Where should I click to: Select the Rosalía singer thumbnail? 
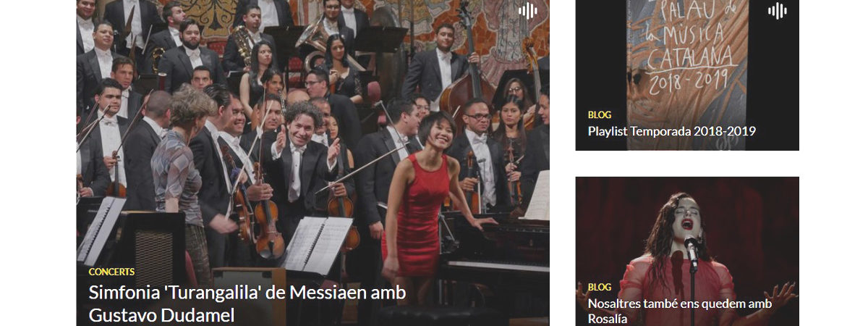(687, 251)
